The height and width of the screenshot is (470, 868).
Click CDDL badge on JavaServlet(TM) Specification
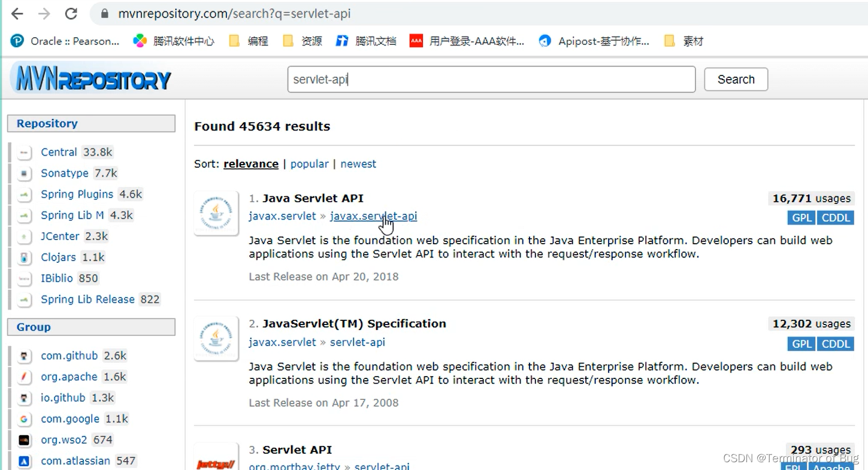(x=836, y=344)
